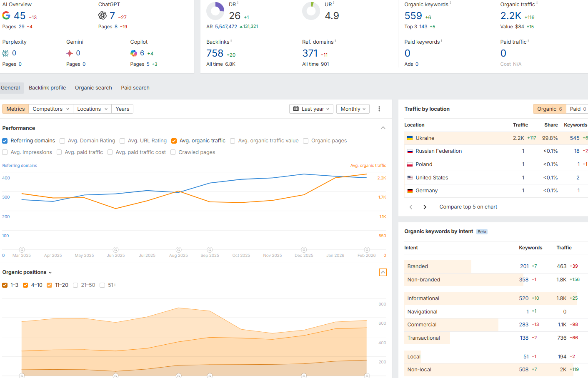Open the 559 organic keywords link

pyautogui.click(x=413, y=16)
